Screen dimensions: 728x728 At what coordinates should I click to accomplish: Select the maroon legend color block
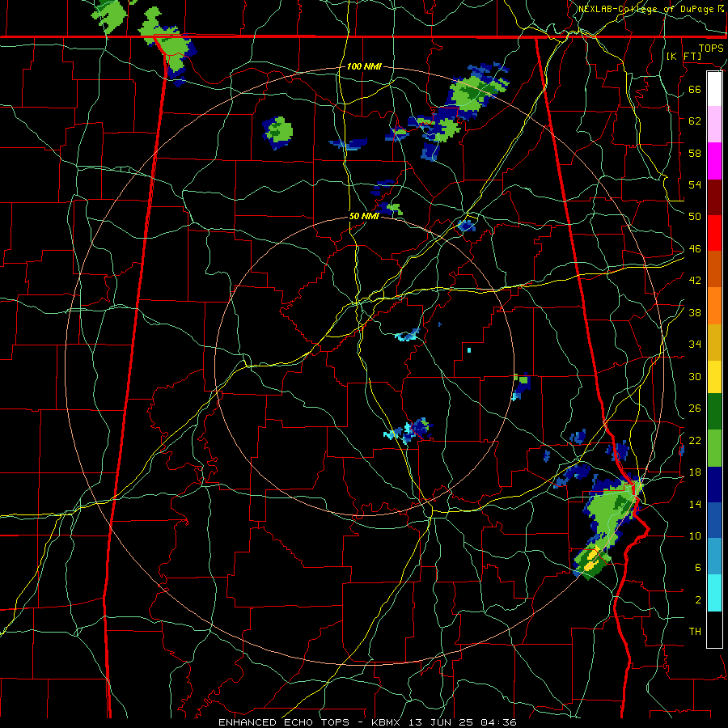pos(714,197)
